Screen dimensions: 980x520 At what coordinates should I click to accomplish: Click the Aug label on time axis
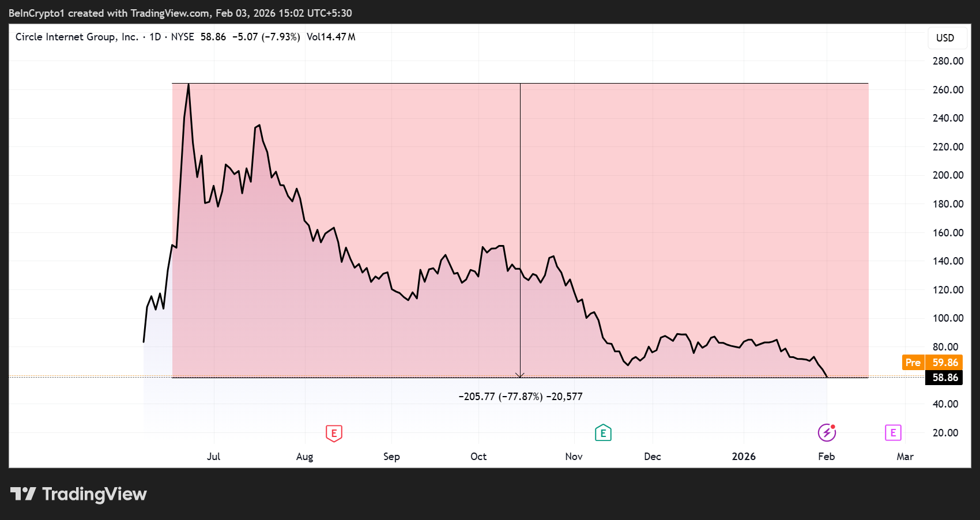tap(304, 457)
